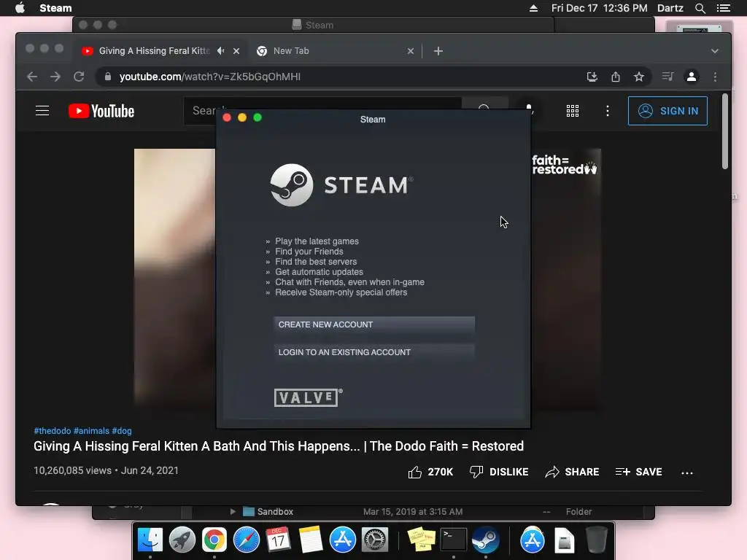This screenshot has height=560, width=747.
Task: Reload the YouTube page
Action: click(79, 77)
